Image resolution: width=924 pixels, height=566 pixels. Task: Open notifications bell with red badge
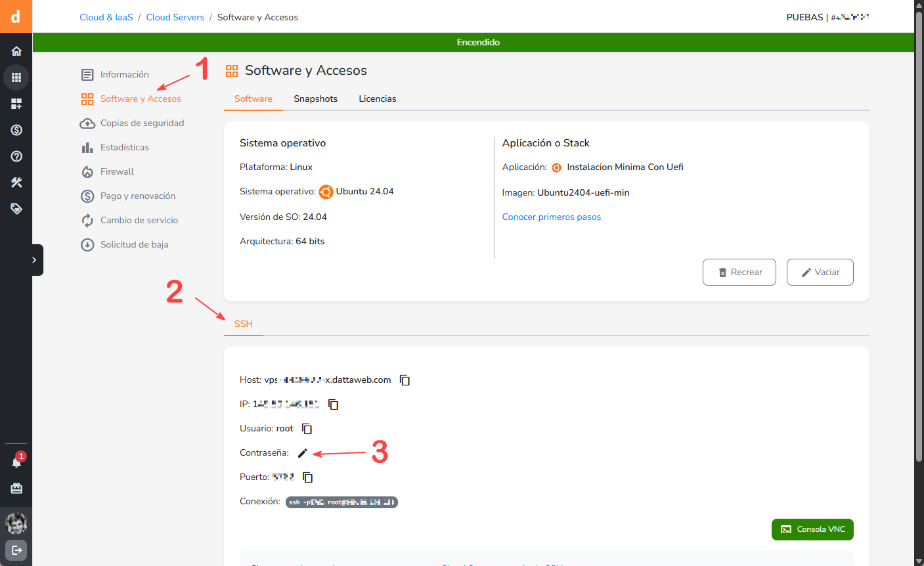(x=16, y=462)
